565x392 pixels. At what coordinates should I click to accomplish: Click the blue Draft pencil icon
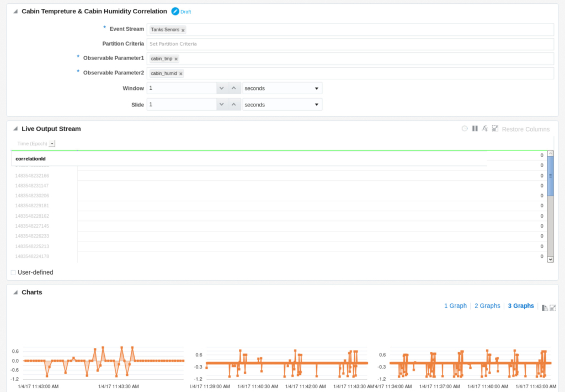(175, 12)
